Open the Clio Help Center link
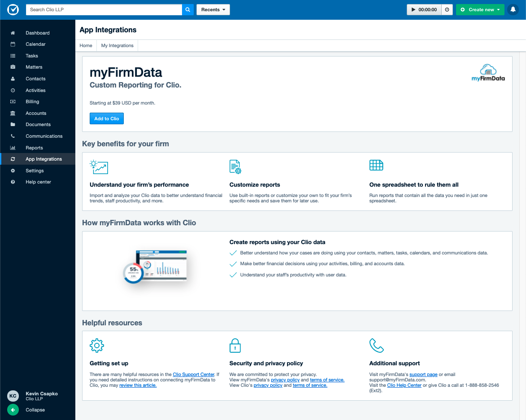The width and height of the screenshot is (526, 420). point(404,385)
